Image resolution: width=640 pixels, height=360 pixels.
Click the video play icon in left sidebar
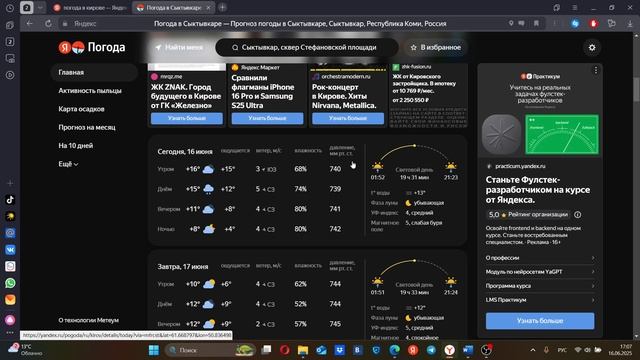[x=10, y=75]
